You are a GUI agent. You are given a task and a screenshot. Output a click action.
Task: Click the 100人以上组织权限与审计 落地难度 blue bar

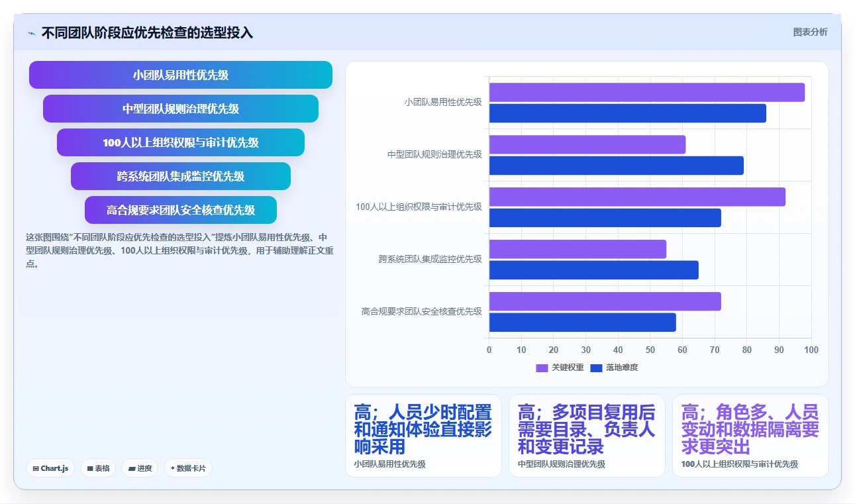point(605,218)
